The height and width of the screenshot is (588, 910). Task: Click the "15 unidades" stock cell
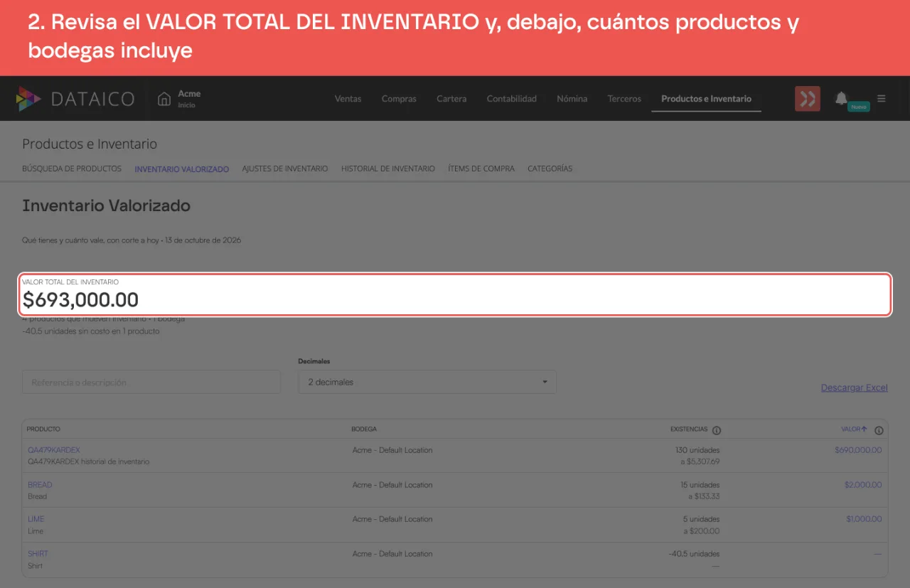700,485
